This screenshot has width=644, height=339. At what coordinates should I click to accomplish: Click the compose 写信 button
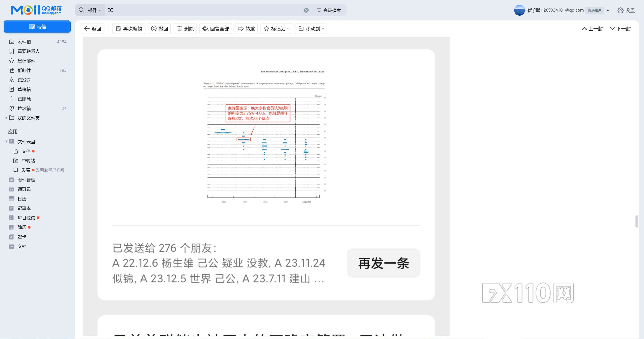[37, 27]
